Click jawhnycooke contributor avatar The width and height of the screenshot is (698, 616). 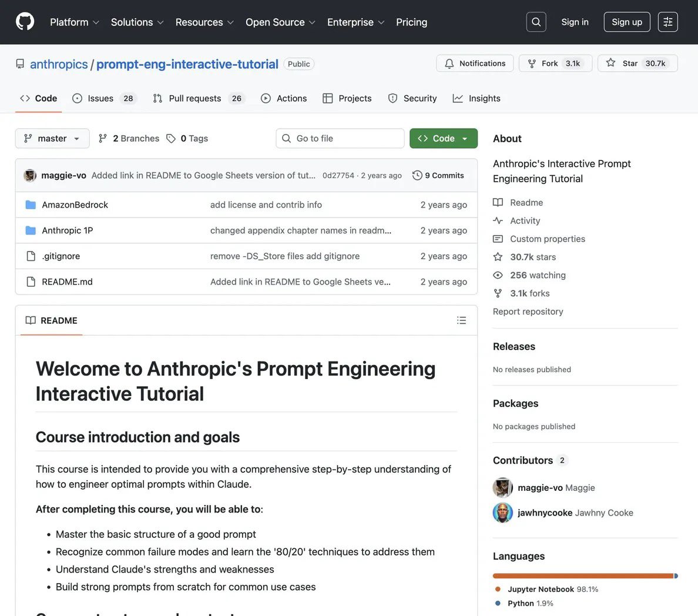tap(502, 513)
